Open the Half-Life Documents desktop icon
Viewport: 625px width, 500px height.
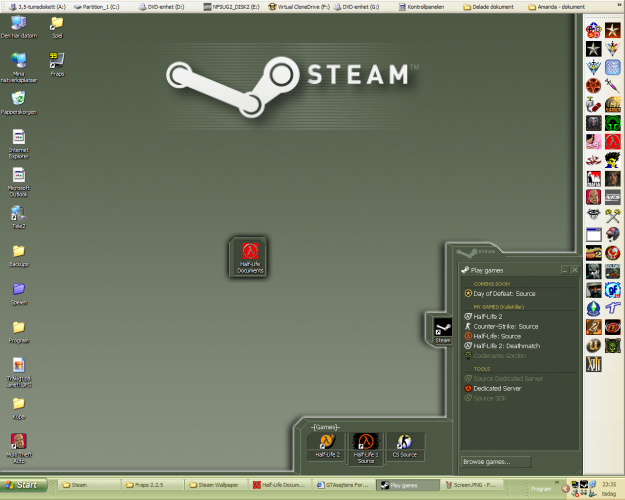coord(249,256)
